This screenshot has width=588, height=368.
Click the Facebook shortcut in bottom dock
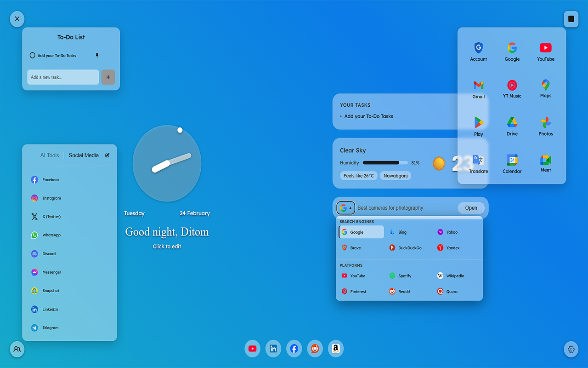click(294, 349)
